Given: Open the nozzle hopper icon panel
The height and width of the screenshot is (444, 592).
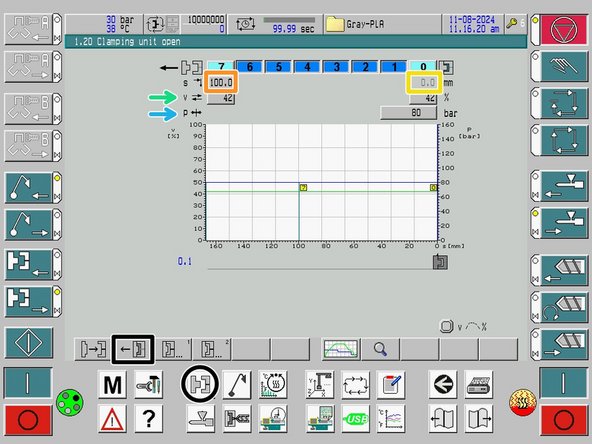Looking at the screenshot, I should tap(200, 418).
